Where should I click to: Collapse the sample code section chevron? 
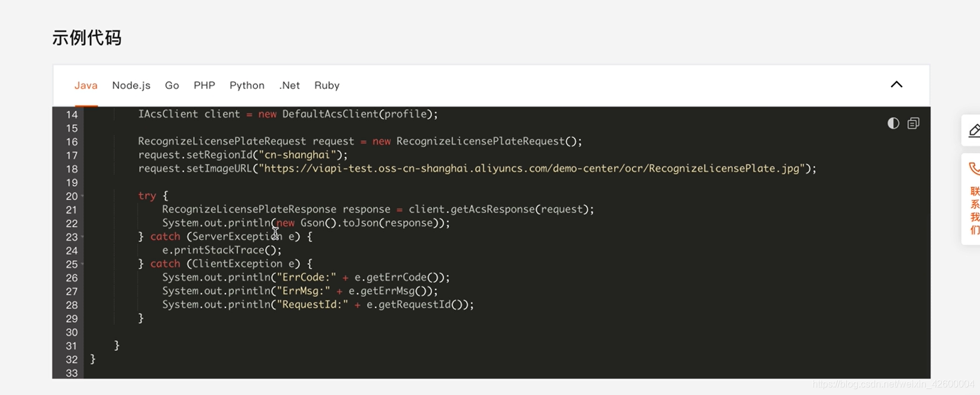897,85
